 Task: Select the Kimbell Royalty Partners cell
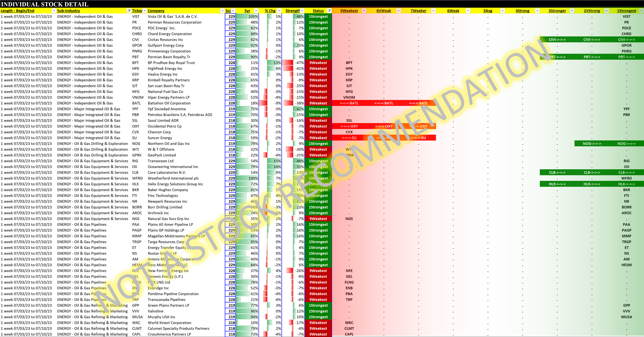tap(186, 80)
